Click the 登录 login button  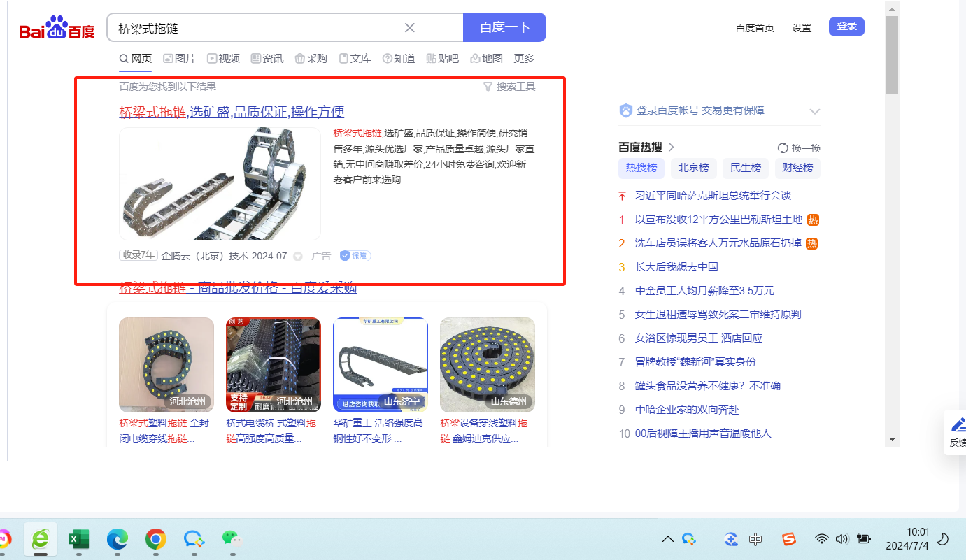pyautogui.click(x=847, y=27)
